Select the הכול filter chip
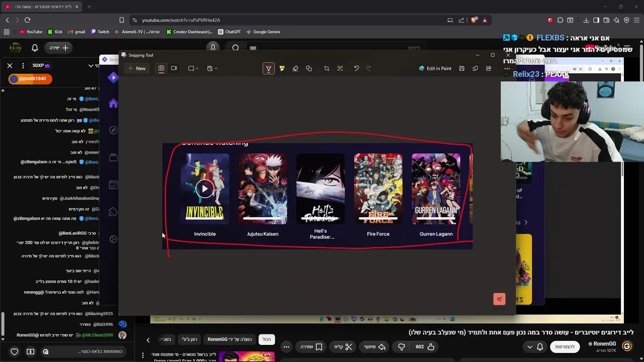 [267, 339]
